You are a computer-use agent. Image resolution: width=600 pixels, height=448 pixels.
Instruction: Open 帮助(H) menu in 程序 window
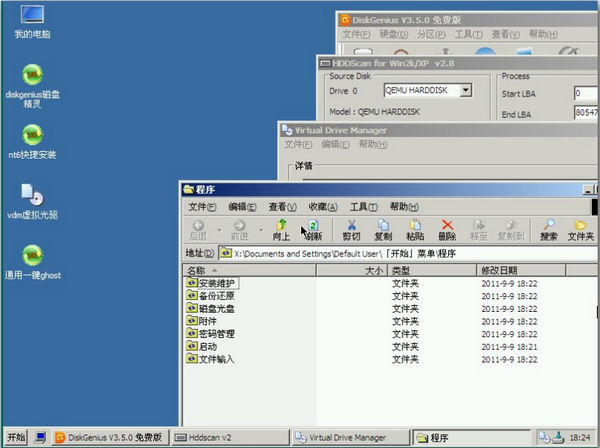point(404,207)
